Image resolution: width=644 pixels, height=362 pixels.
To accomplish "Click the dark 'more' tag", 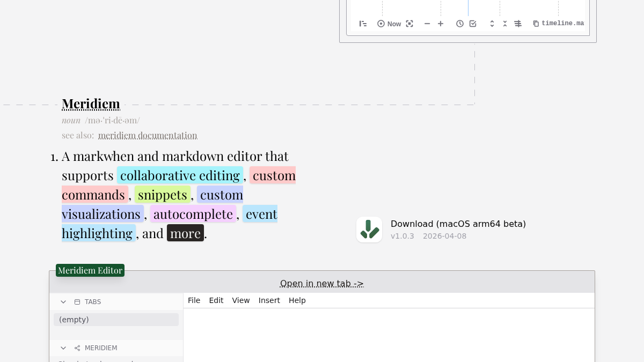I will point(185,233).
